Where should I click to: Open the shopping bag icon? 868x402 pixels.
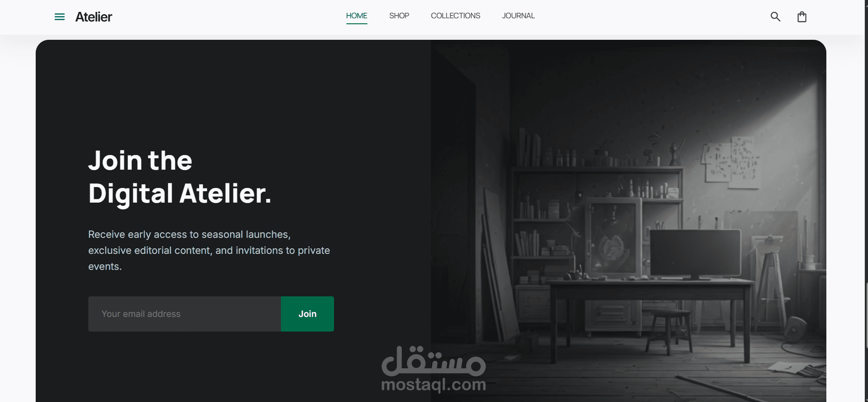[802, 17]
